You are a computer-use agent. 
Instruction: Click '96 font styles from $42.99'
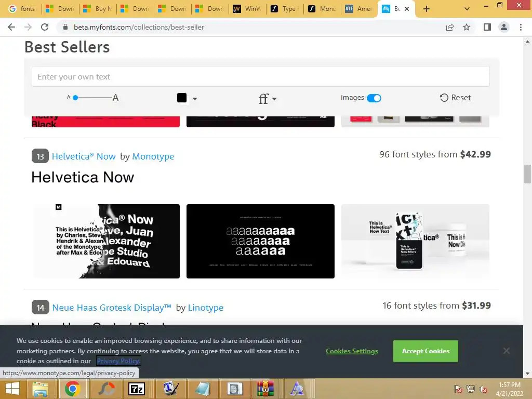(435, 154)
